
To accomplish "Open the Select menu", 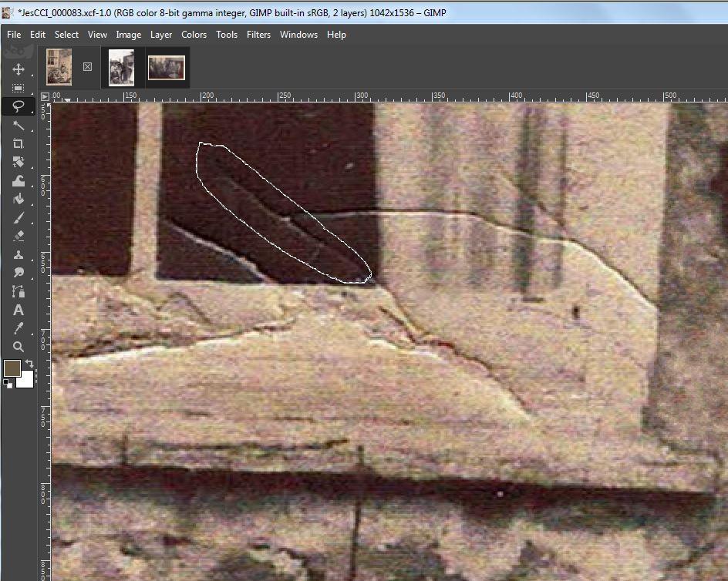I will [x=66, y=35].
